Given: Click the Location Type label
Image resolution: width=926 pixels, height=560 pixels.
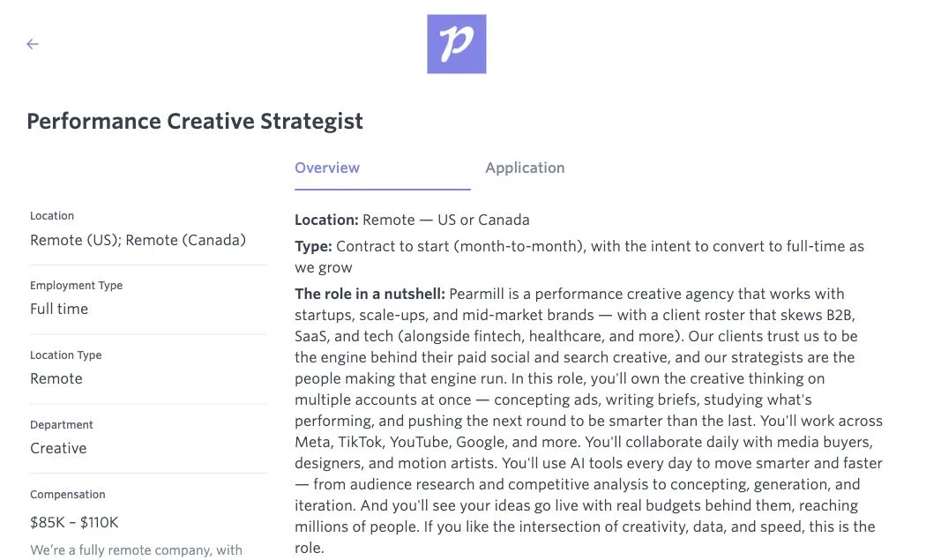Looking at the screenshot, I should click(x=65, y=355).
